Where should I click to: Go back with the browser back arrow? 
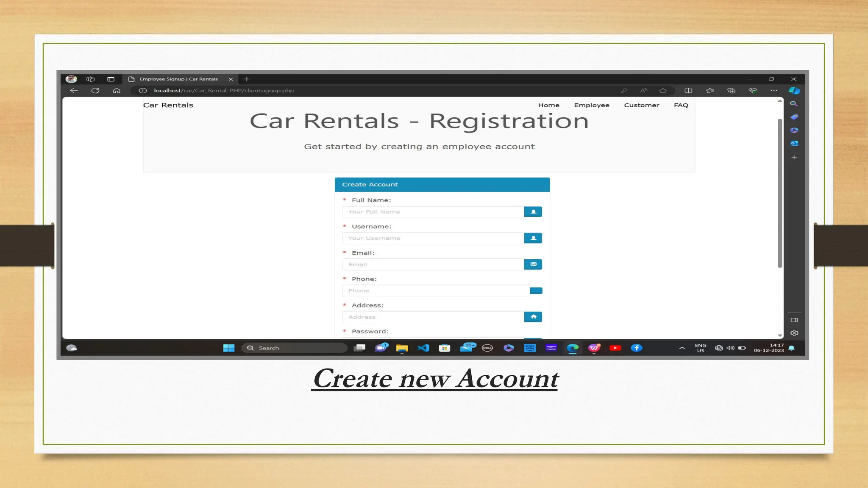[74, 91]
